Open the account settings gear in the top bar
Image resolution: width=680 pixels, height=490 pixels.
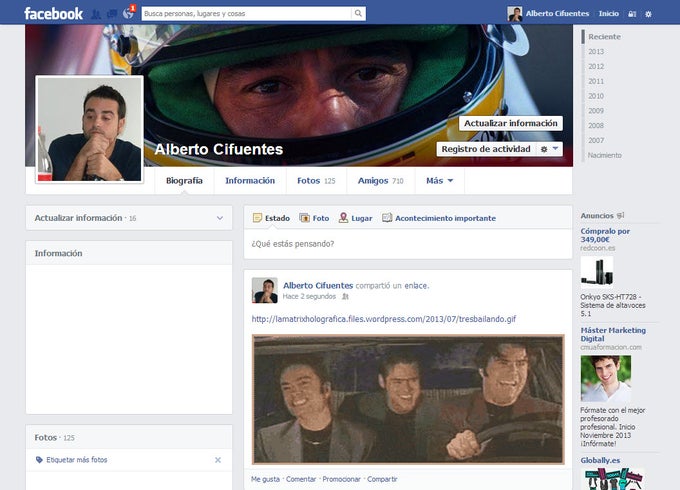tap(648, 14)
